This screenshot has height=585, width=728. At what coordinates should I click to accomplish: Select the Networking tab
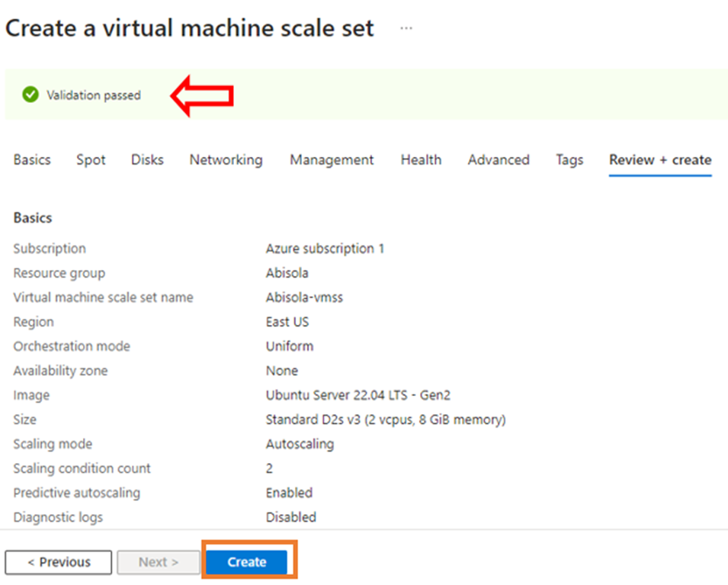(x=226, y=160)
